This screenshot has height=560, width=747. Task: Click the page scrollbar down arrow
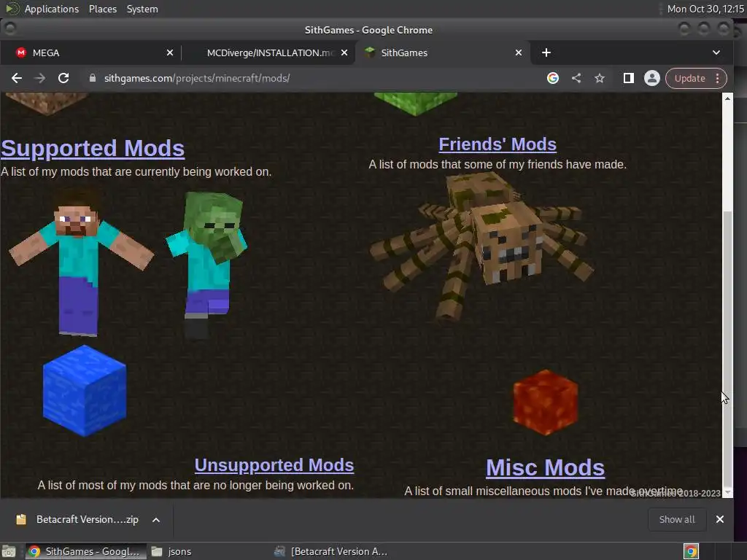(x=727, y=492)
